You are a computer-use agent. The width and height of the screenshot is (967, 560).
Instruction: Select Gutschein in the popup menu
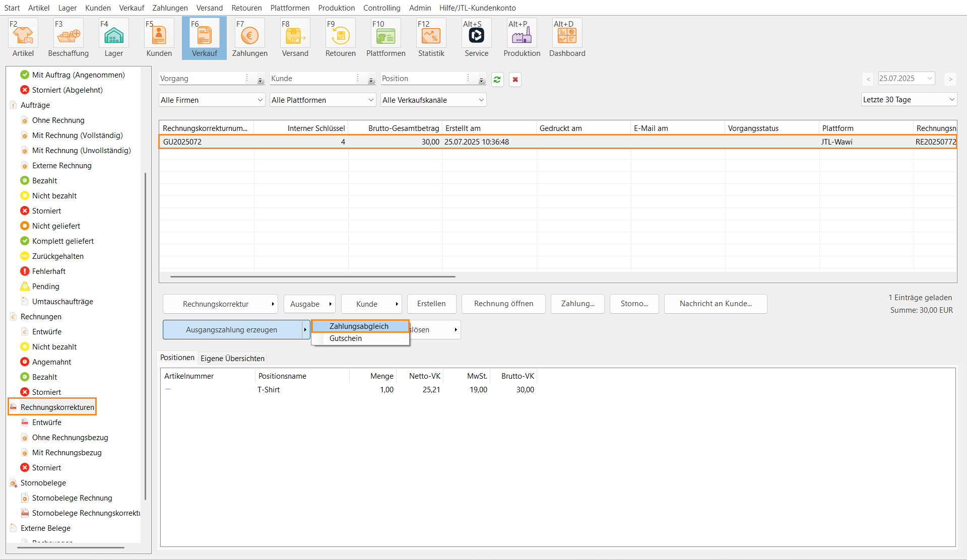pyautogui.click(x=346, y=338)
